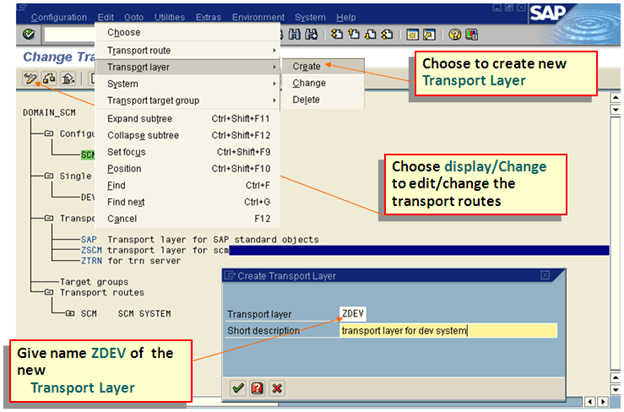
Task: Collapse the Single folder node
Action: click(49, 176)
